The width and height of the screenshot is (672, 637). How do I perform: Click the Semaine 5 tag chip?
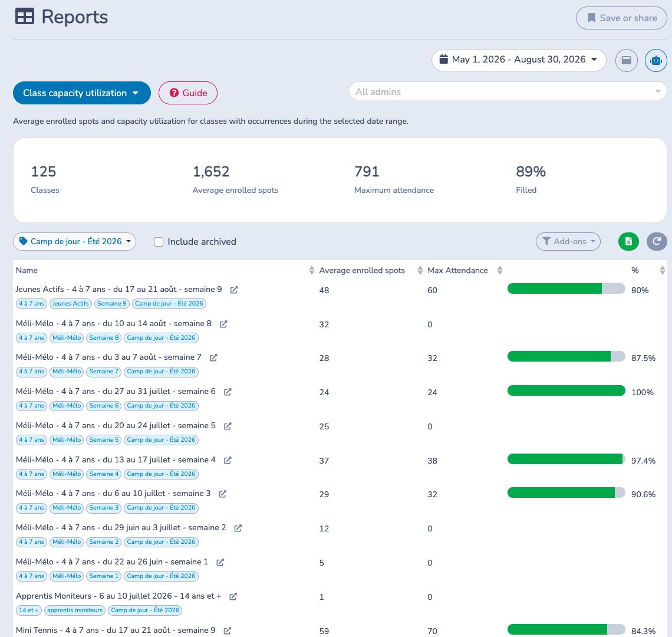click(x=104, y=440)
